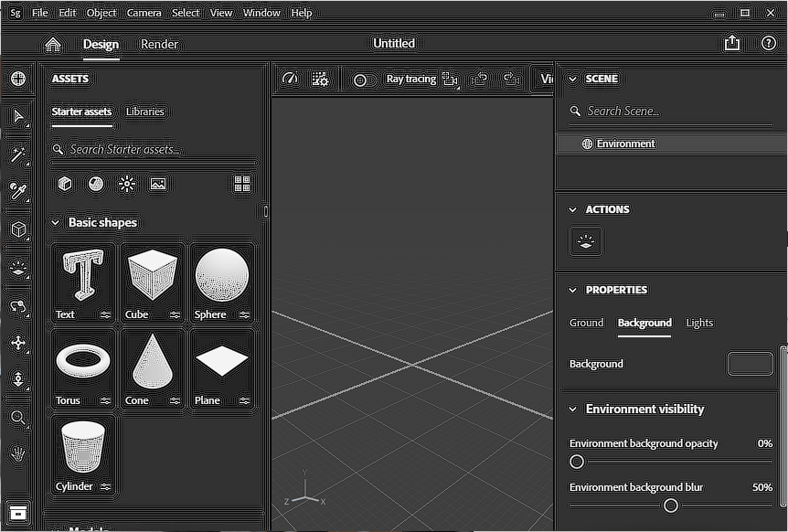
Task: Collapse the Basic shapes group
Action: pos(55,222)
